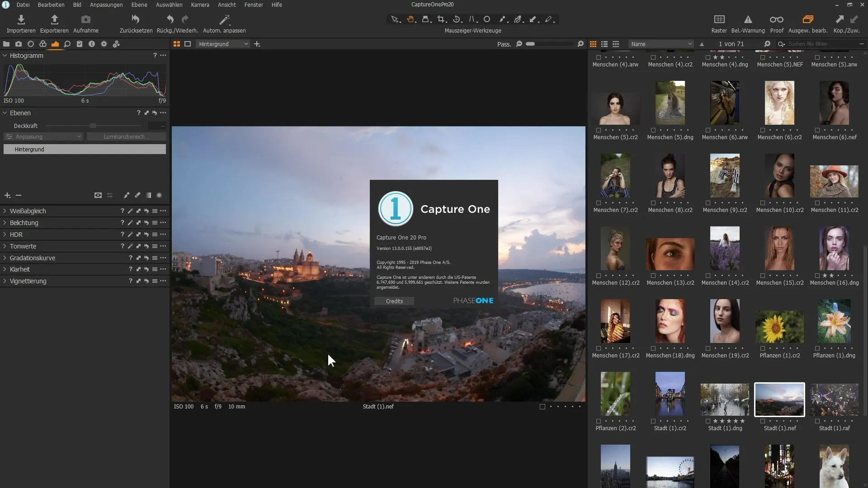Select the Draw mask brush tool
The image size is (868, 488).
[503, 19]
